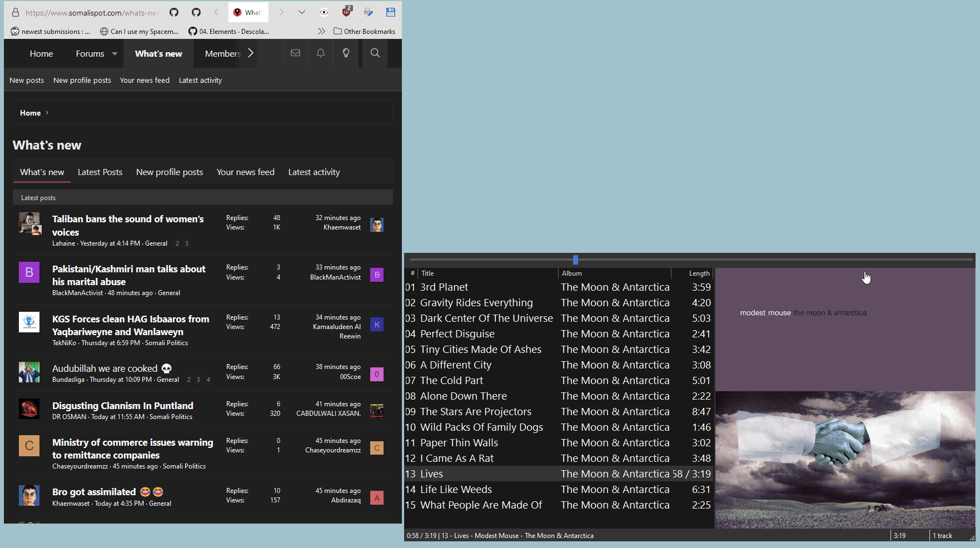The width and height of the screenshot is (980, 548).
Task: Open thread 'Bro got assimilated'
Action: point(108,492)
